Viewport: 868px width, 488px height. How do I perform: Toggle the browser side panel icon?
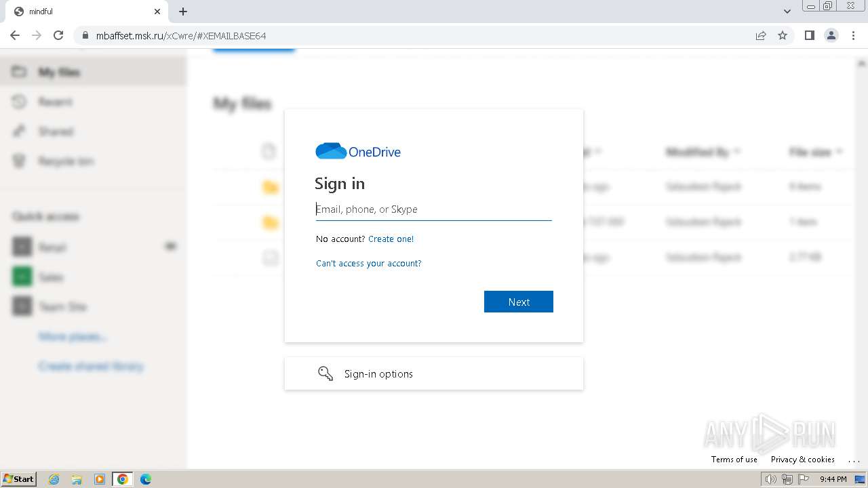click(809, 35)
